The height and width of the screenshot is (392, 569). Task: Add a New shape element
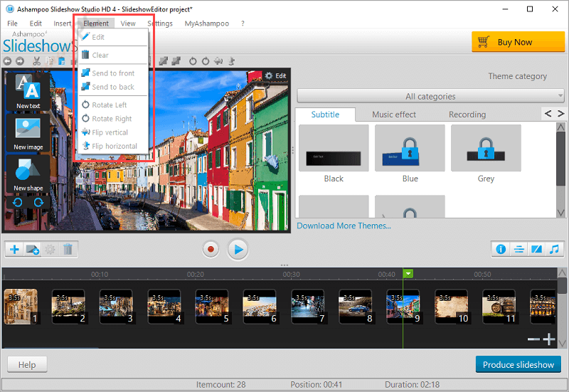[28, 174]
